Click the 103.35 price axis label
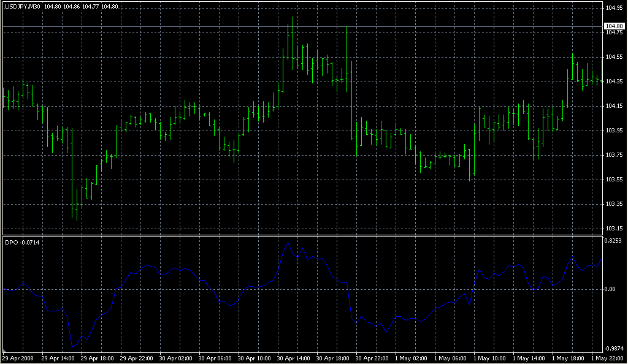628x364 pixels. click(614, 204)
